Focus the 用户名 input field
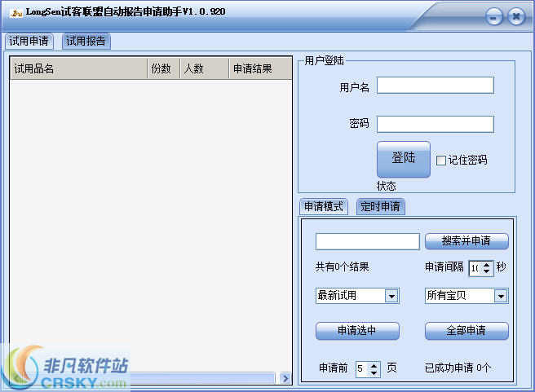This screenshot has width=535, height=392. (x=435, y=86)
